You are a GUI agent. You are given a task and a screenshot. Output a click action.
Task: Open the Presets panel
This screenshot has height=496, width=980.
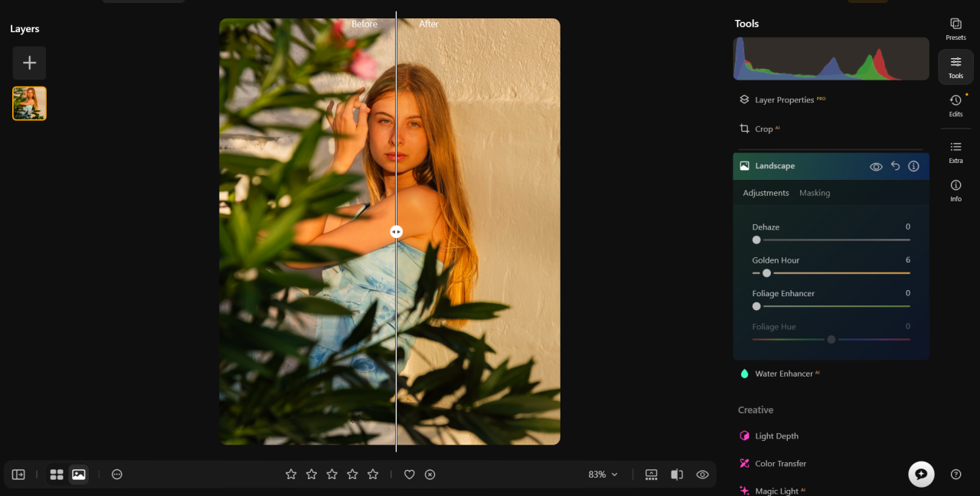coord(955,29)
